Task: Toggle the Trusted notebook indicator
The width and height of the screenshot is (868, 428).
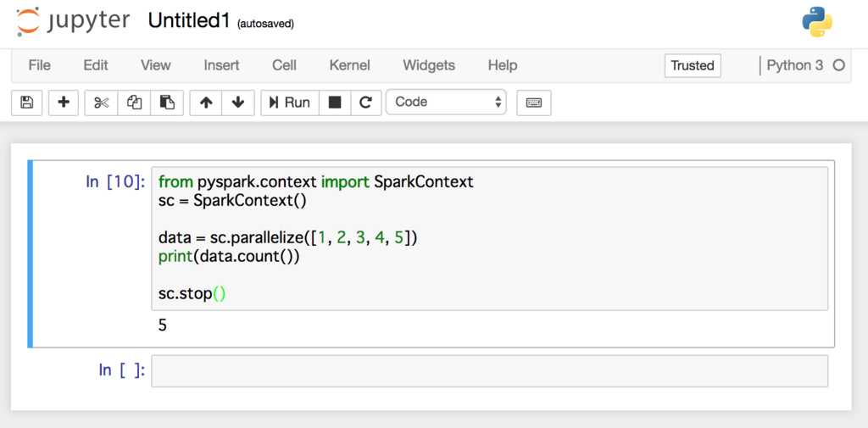Action: pyautogui.click(x=693, y=65)
